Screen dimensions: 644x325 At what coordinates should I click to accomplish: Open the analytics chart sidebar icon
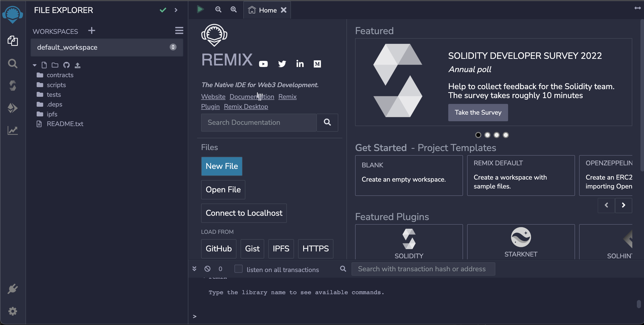12,130
